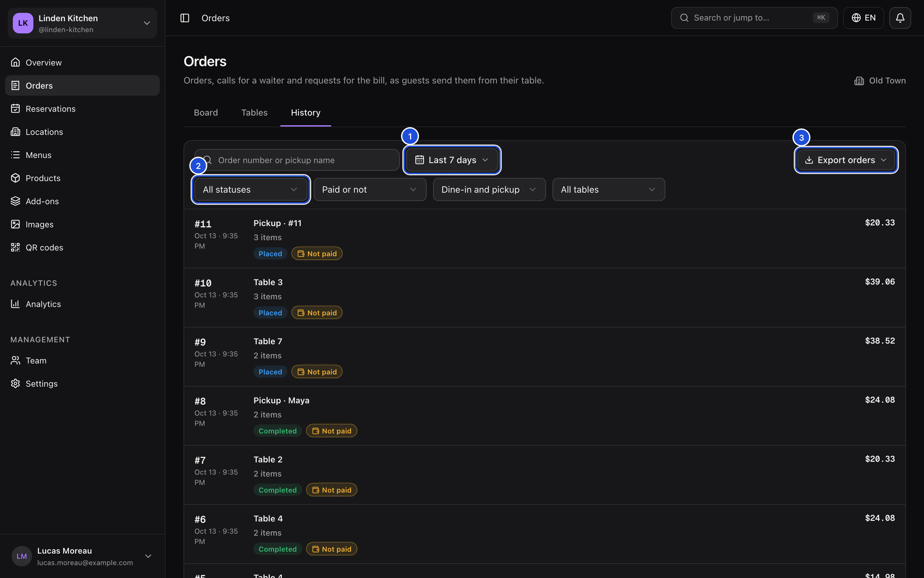Open the All statuses filter dropdown
The image size is (924, 578).
click(x=250, y=189)
